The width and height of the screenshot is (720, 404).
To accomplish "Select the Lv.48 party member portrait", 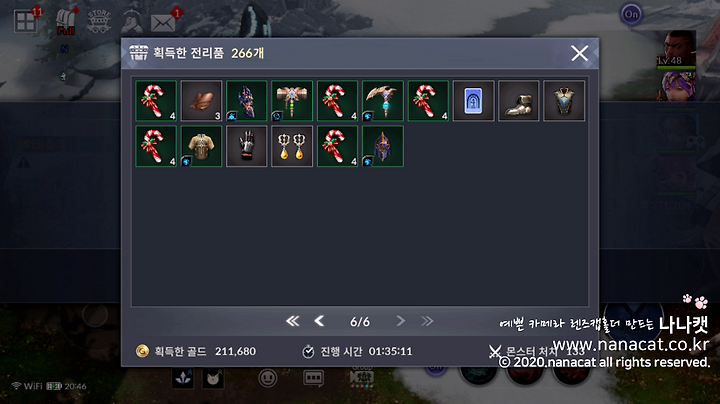I will (x=677, y=50).
